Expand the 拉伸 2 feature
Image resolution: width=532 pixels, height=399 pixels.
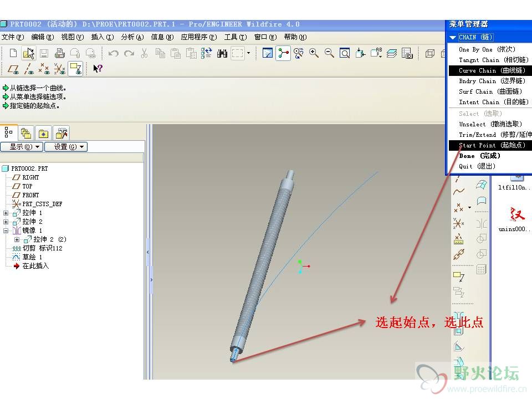coord(6,222)
